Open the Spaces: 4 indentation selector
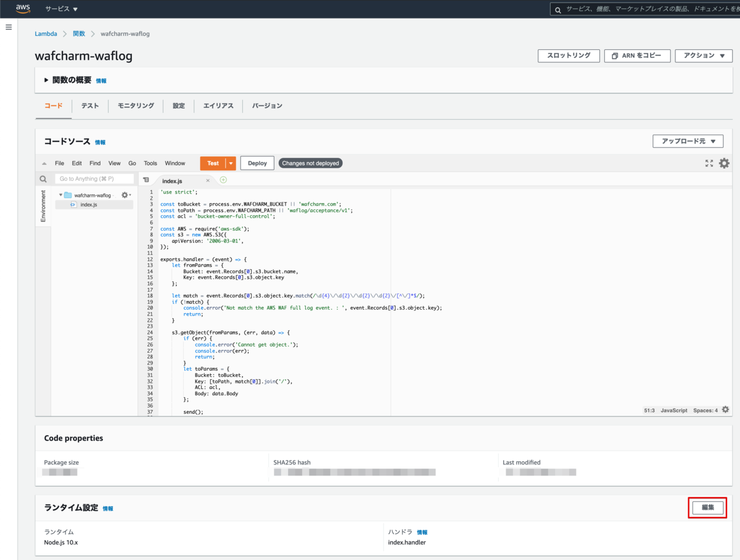Viewport: 740px width, 560px height. click(x=705, y=410)
